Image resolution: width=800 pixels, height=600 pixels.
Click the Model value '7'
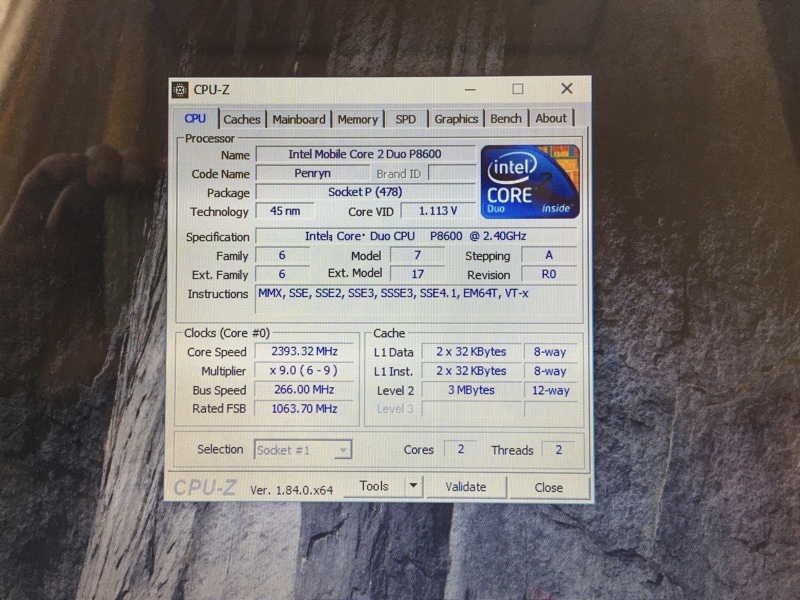pyautogui.click(x=417, y=255)
